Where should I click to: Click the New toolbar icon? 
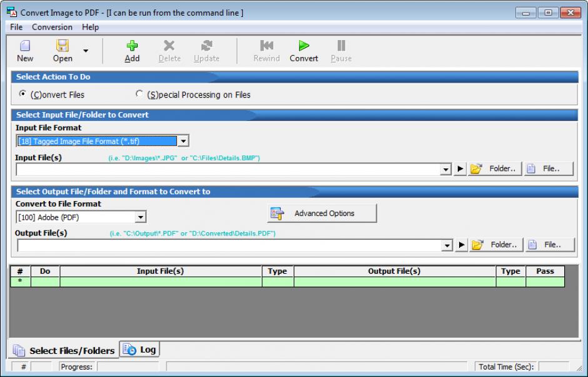click(25, 46)
